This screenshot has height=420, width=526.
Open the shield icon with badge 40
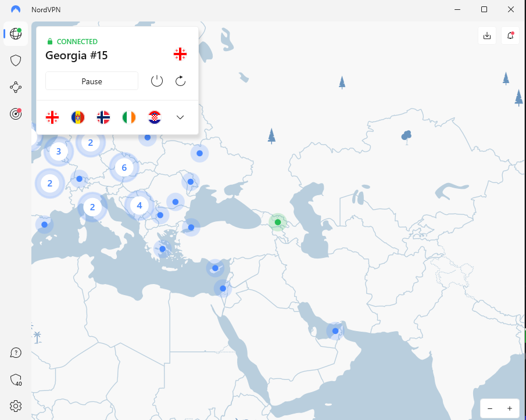pos(16,380)
